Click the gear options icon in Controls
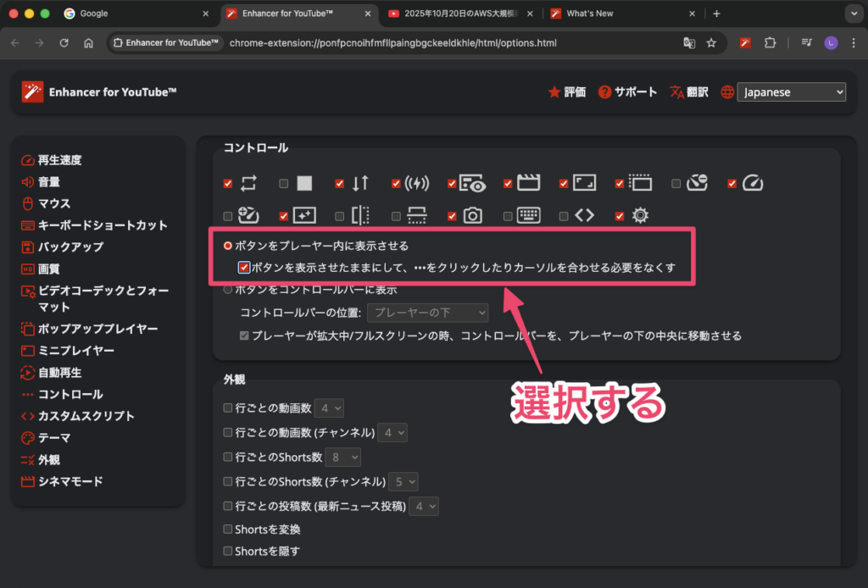 click(640, 215)
